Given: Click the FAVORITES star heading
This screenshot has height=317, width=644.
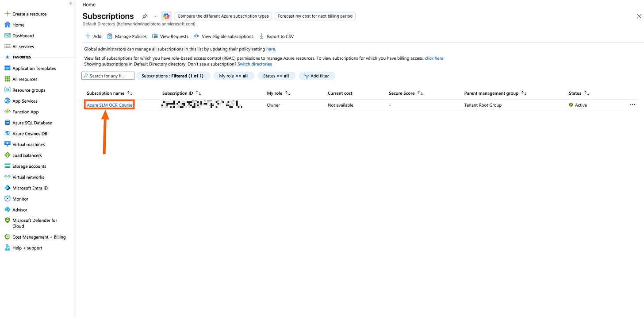Looking at the screenshot, I should click(18, 57).
